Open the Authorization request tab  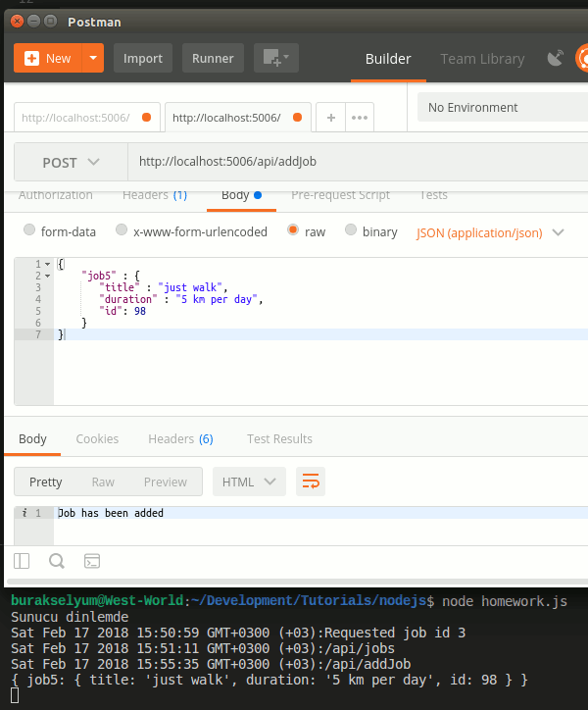(56, 195)
